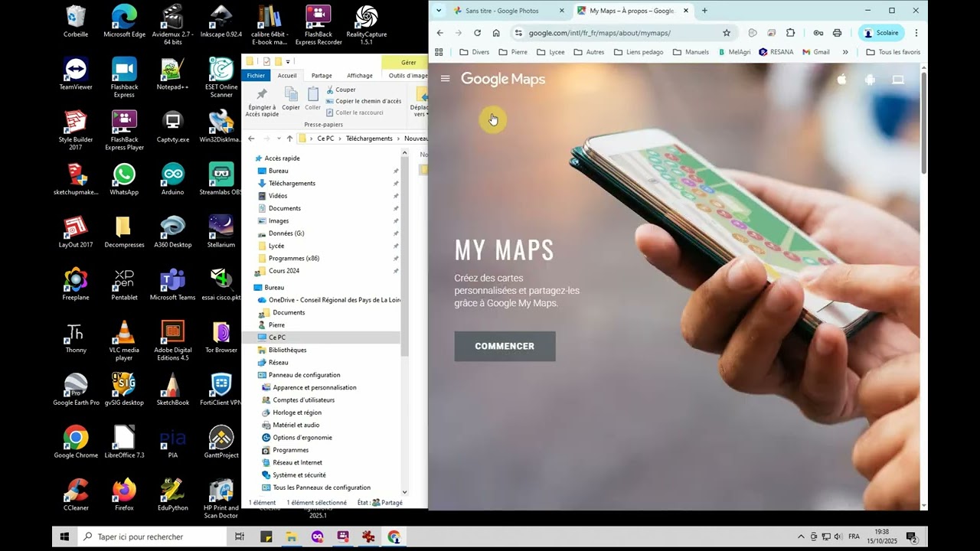Open Chrome's three-dot menu

(916, 33)
